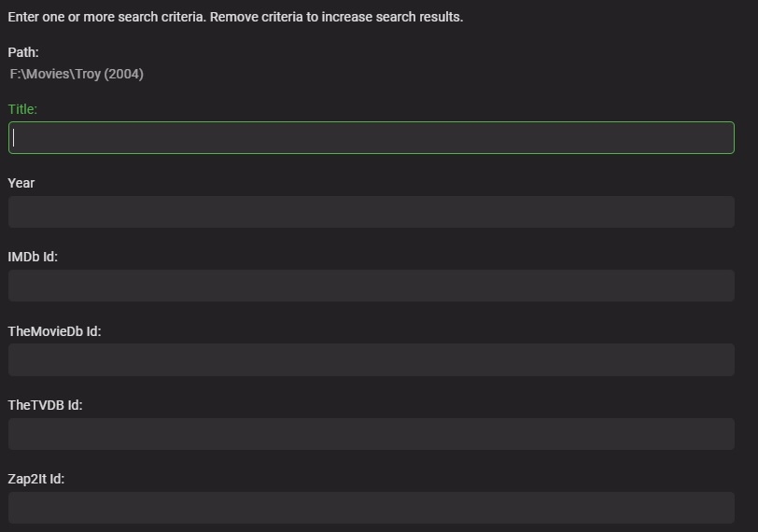
Task: Click the 'TheMovieDb Id:' label
Action: click(x=54, y=331)
